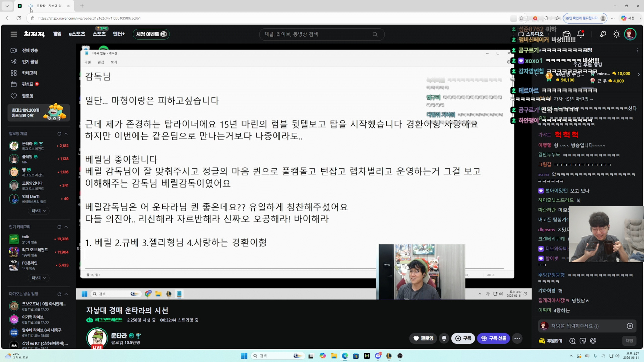Screen dimensions: 644x362
Task: Open the emoji picker in chat
Action: coord(629,326)
